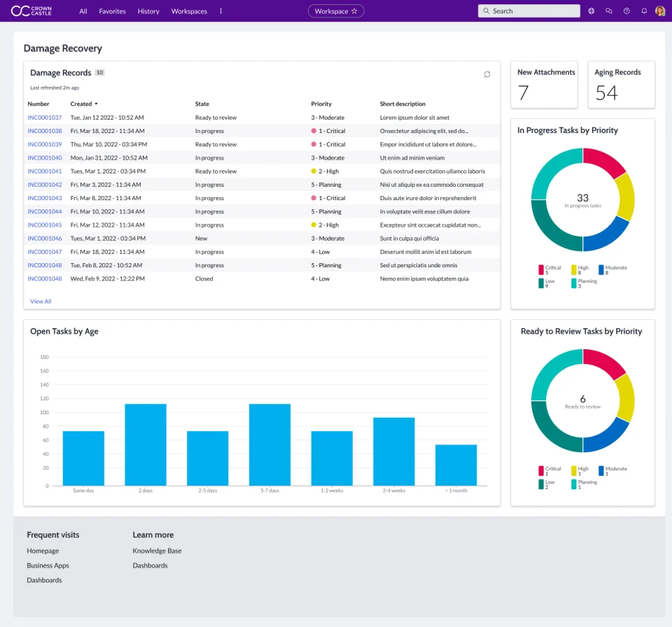Sort by the Priority column header

tap(321, 104)
